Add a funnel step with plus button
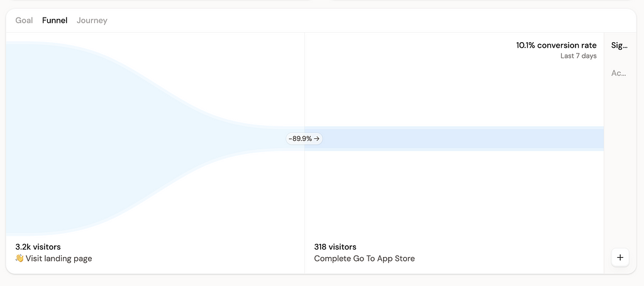 [620, 257]
